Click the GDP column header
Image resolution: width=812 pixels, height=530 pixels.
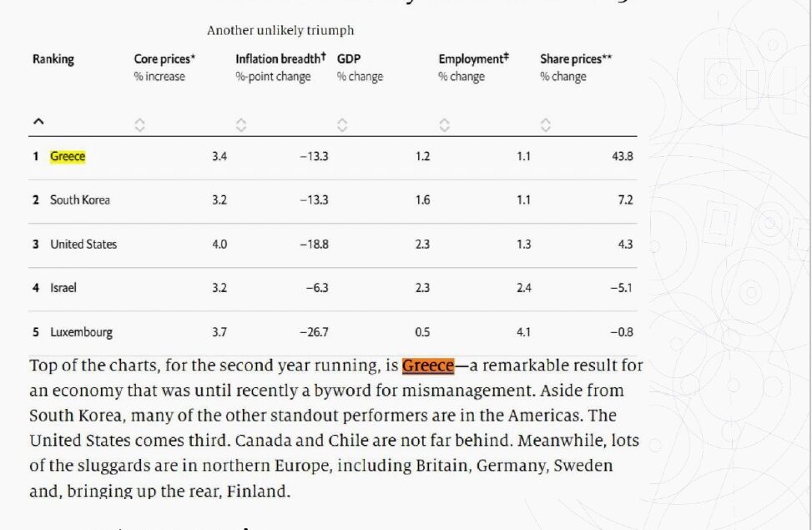pos(348,59)
